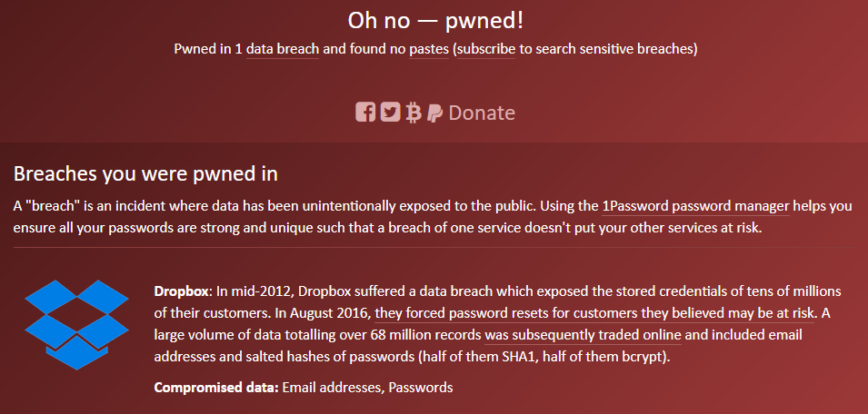Image resolution: width=868 pixels, height=414 pixels.
Task: Click the "Oh no — pwned!" heading
Action: (x=435, y=19)
